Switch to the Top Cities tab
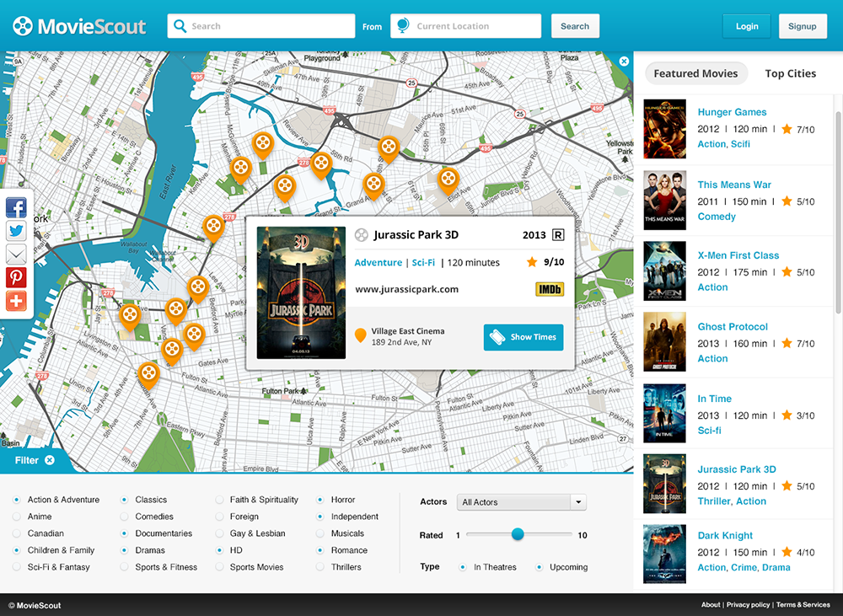The width and height of the screenshot is (843, 616). [x=791, y=73]
